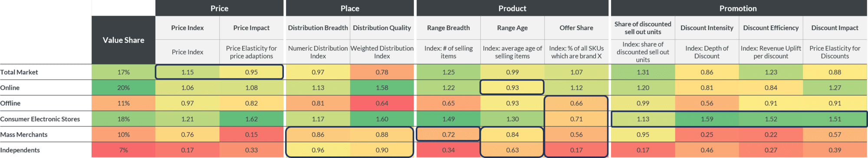Screen dimensions: 868x158
Task: Select the Range Age column header
Action: 512,28
